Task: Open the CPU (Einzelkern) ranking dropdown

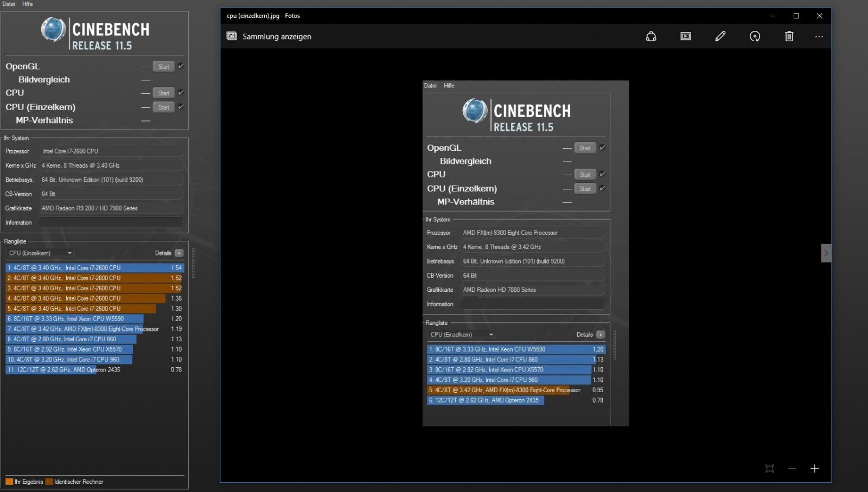Action: tap(40, 253)
